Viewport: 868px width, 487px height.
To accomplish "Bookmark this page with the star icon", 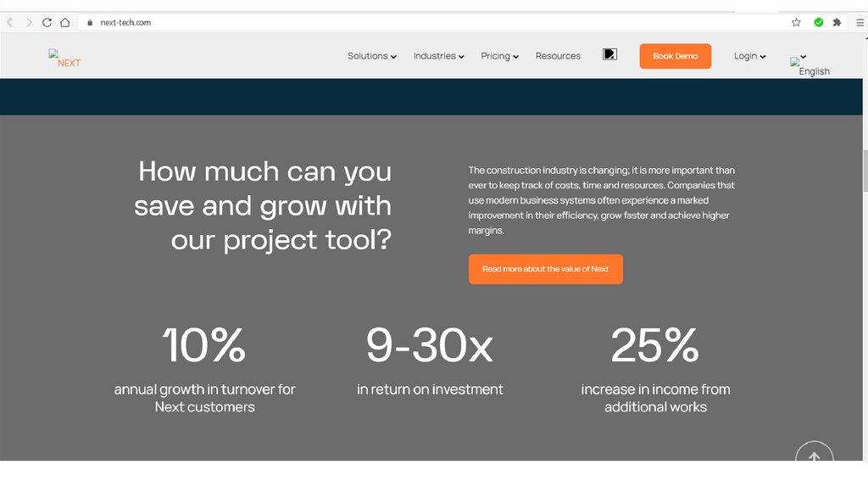I will [796, 23].
